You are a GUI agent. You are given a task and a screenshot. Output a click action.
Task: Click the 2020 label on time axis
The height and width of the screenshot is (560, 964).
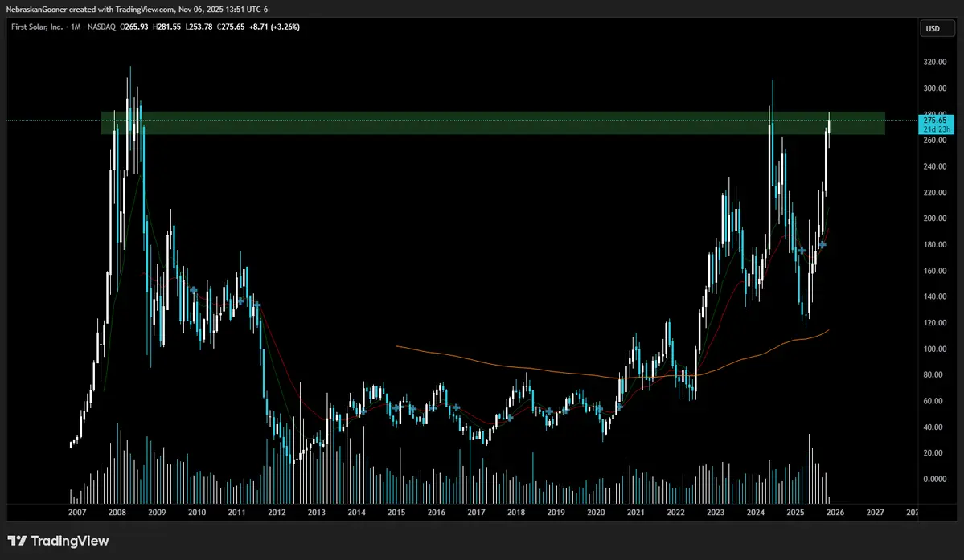pyautogui.click(x=596, y=512)
